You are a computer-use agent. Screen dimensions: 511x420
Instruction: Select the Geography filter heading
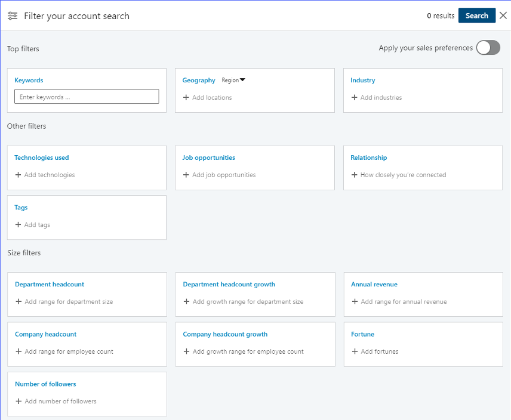point(199,80)
